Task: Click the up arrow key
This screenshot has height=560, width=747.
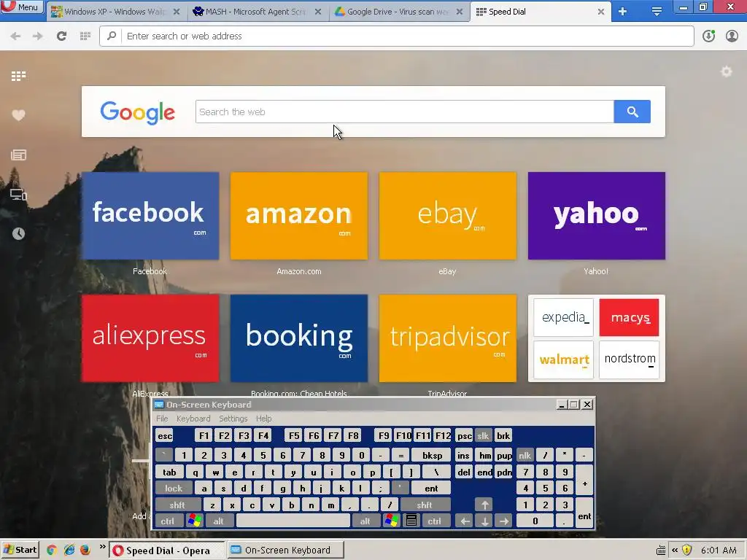Action: pyautogui.click(x=484, y=505)
